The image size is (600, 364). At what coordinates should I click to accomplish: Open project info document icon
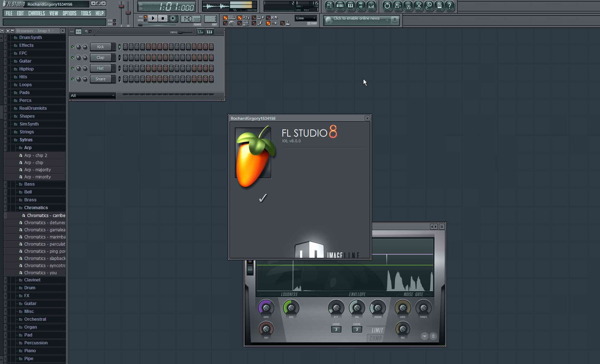(439, 6)
